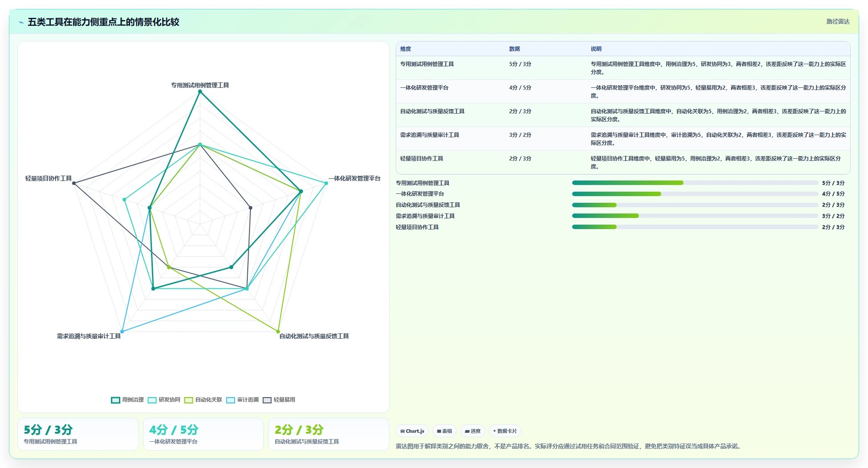Click the 说明 text beginning 需求追溯与质量审计工具维度中
868x468 pixels.
tap(718, 139)
